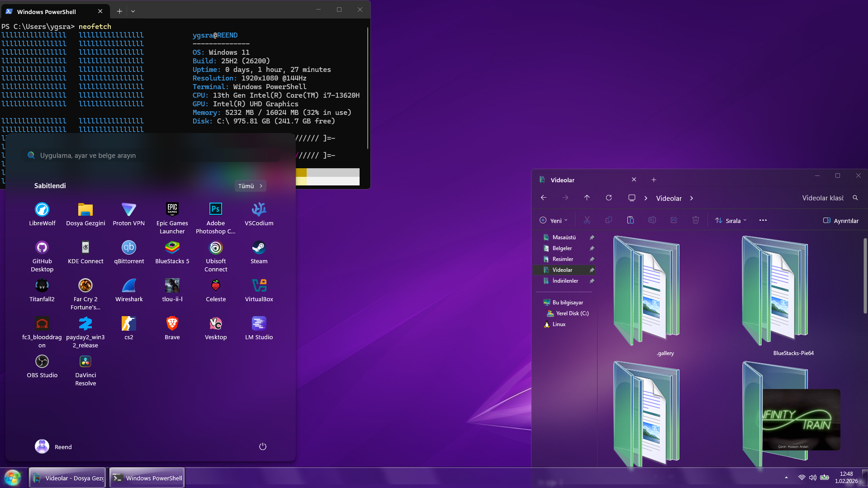Launch Epic Games Launcher

172,218
